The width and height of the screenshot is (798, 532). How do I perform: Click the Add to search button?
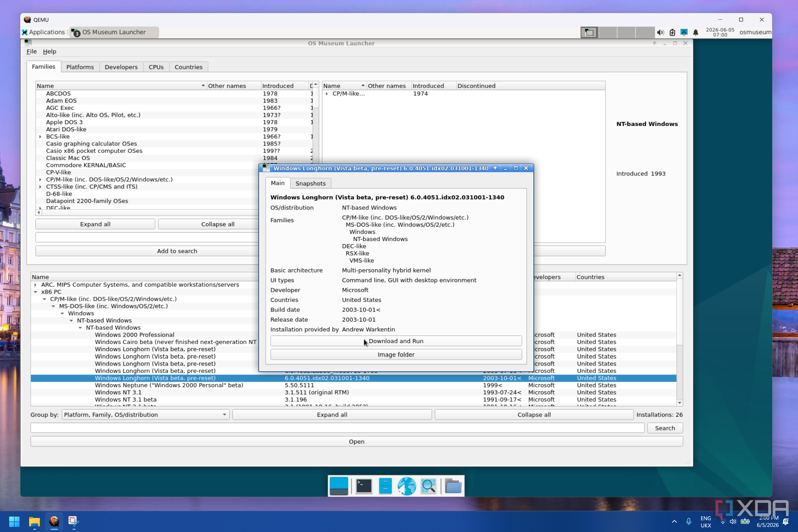pos(177,251)
